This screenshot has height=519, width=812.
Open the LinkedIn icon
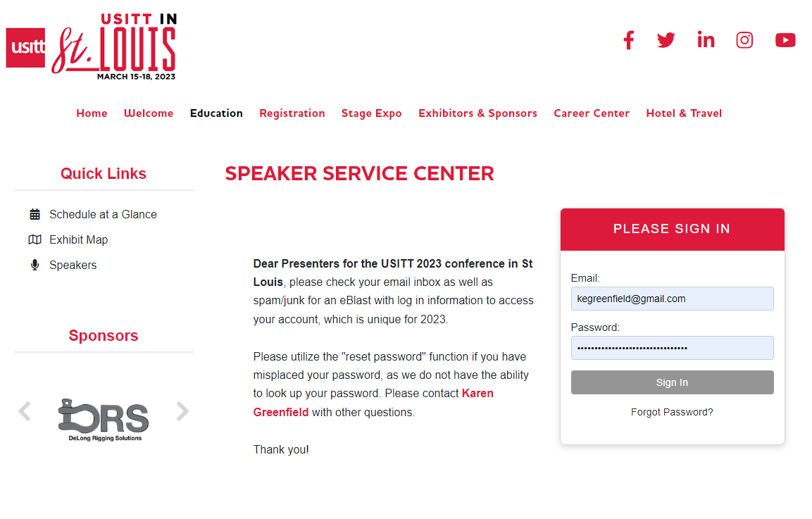[x=706, y=40]
